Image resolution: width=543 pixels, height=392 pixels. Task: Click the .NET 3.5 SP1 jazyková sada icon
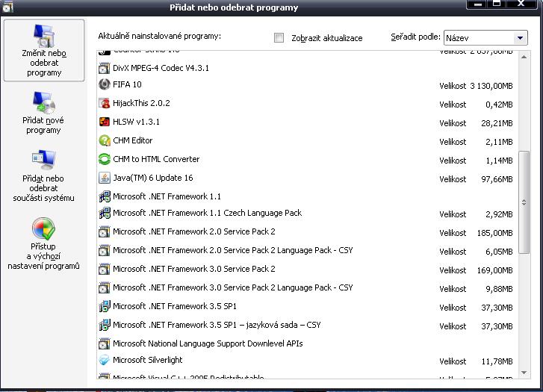click(x=105, y=325)
